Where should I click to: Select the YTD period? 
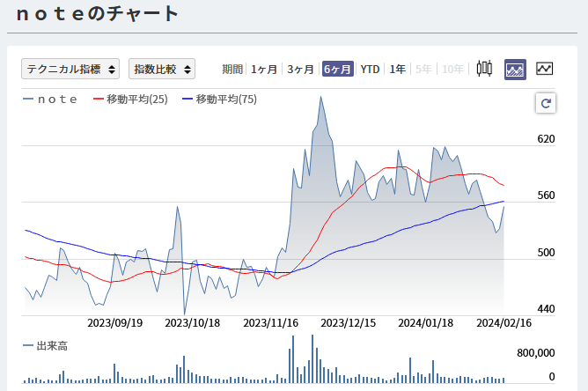coord(370,70)
